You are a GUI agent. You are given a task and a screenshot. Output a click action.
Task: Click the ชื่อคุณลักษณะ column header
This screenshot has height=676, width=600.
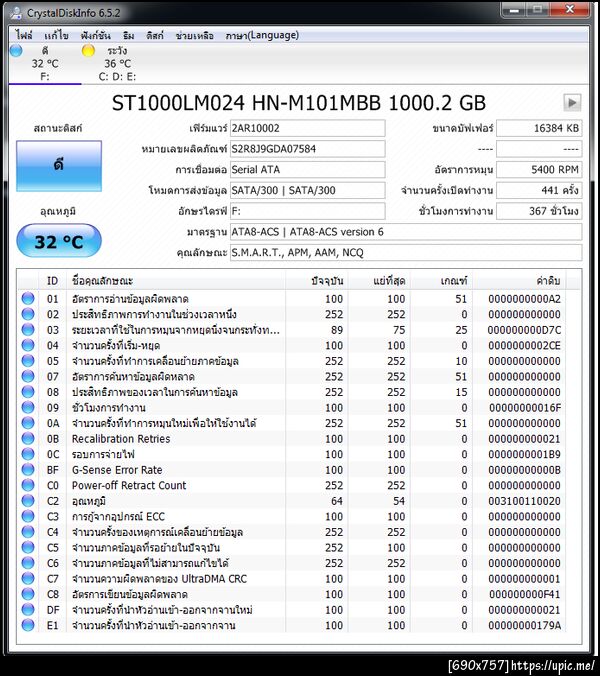pyautogui.click(x=175, y=281)
